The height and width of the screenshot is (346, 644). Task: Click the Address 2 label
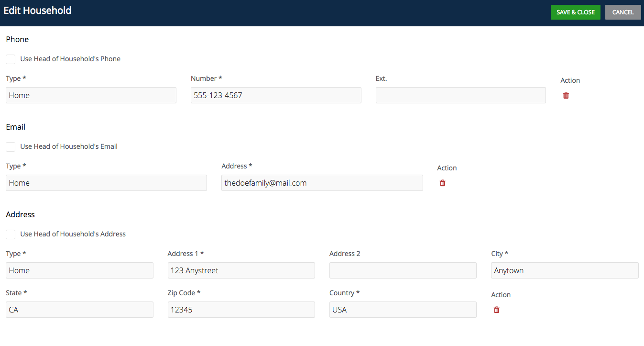click(x=345, y=254)
